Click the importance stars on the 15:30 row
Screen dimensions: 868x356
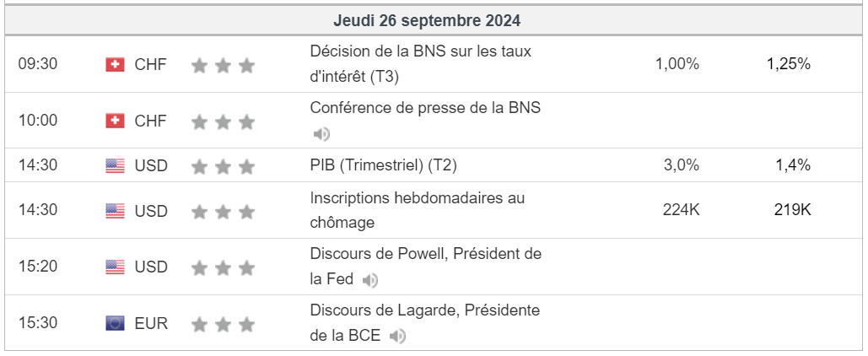(x=223, y=324)
